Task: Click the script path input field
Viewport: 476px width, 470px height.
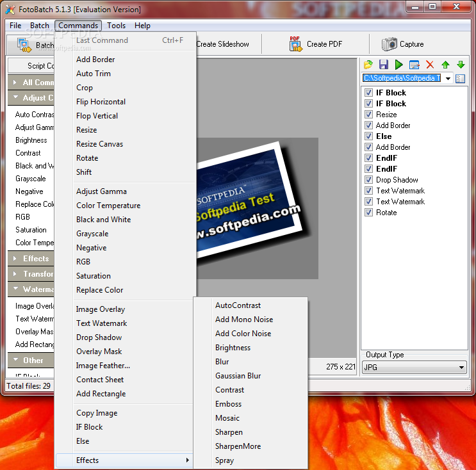Action: [402, 78]
